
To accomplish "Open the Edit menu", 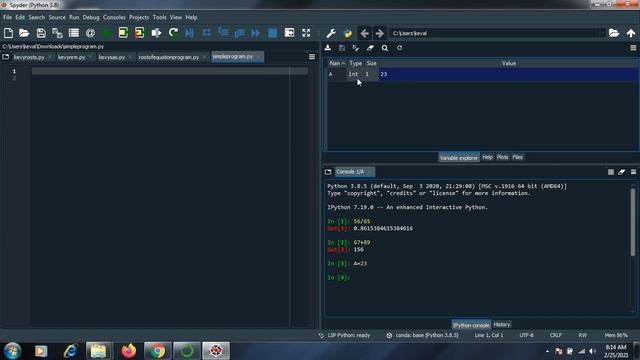I will [x=20, y=18].
